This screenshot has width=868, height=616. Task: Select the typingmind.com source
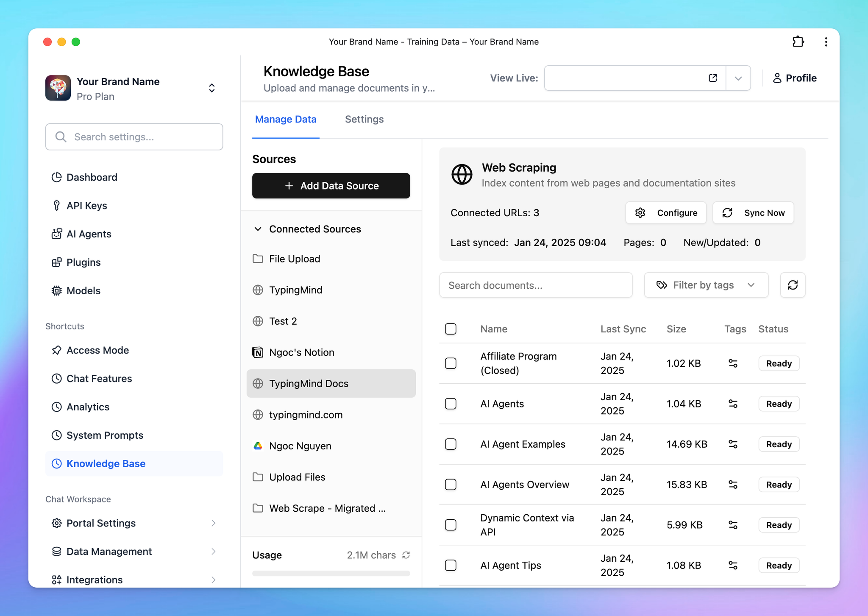point(331,415)
